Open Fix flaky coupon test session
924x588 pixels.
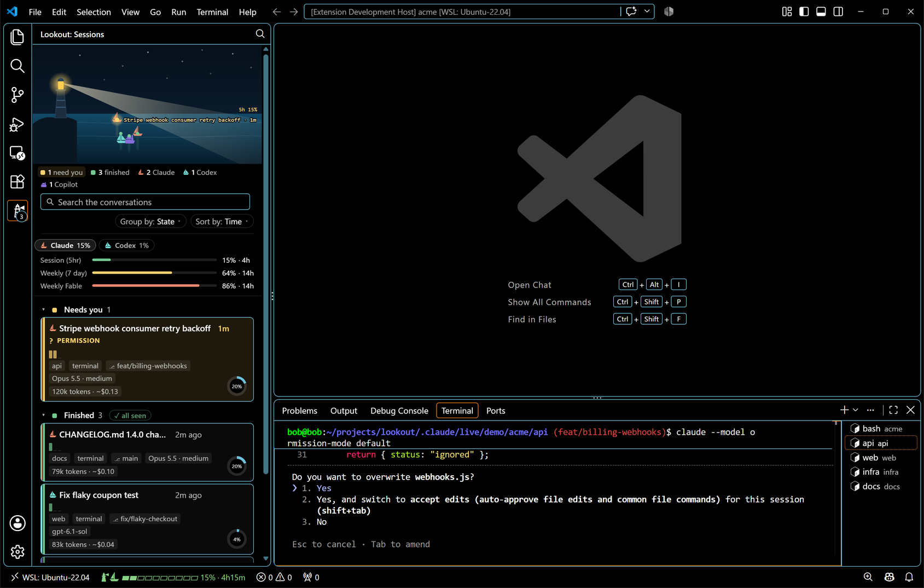pyautogui.click(x=147, y=519)
